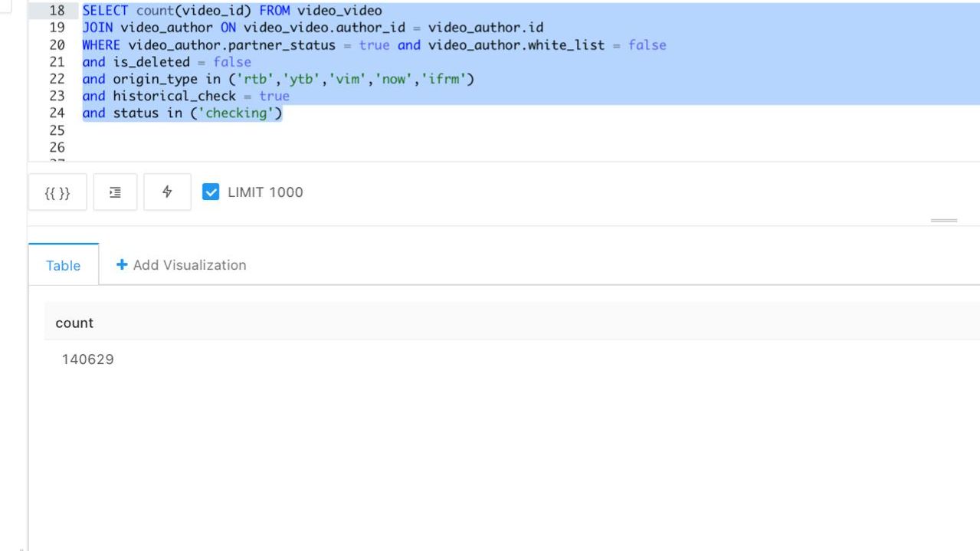Screen dimensions: 980x551
Task: Click the 'ifrm' string on line 22
Action: (x=444, y=79)
